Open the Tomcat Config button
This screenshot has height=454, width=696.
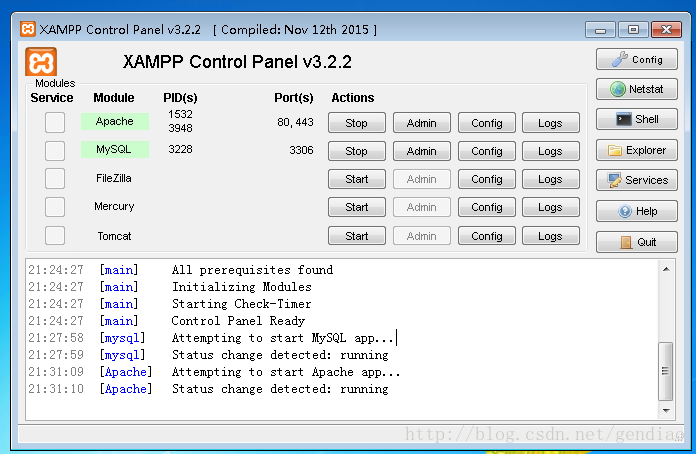pos(486,236)
